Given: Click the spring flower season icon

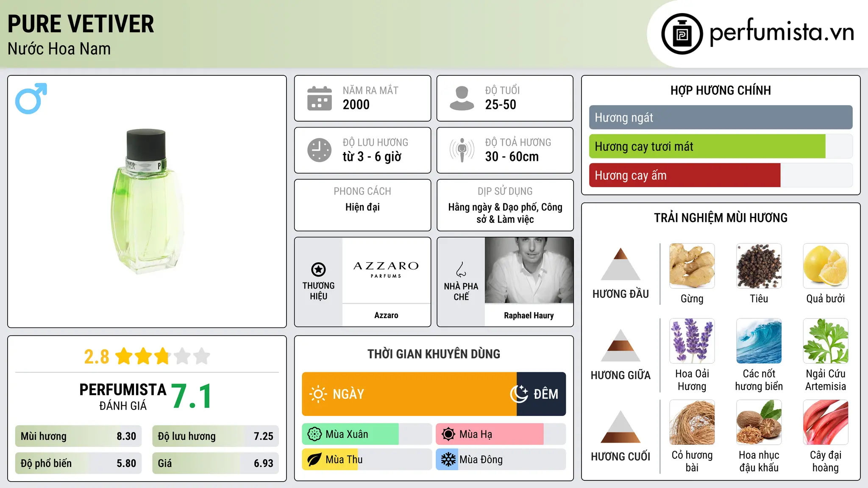Looking at the screenshot, I should pyautogui.click(x=314, y=434).
